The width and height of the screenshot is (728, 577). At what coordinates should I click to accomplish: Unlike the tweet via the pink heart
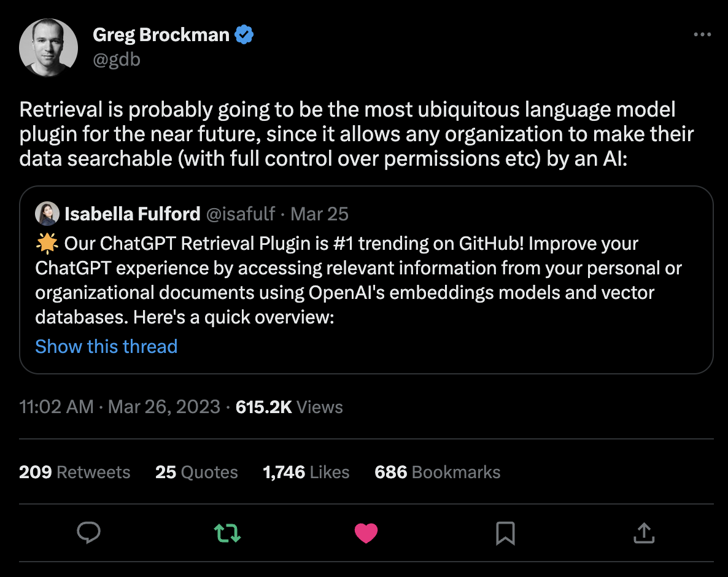coord(366,533)
